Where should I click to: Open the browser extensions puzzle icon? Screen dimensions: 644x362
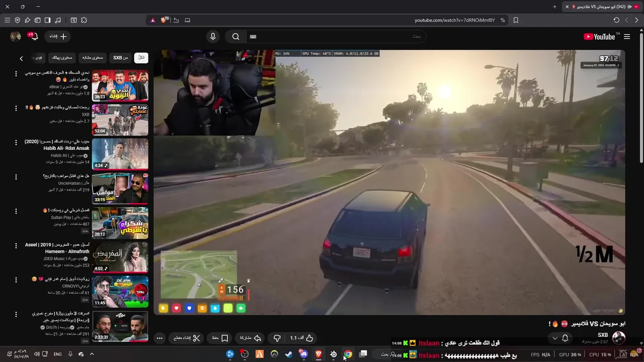(x=84, y=20)
